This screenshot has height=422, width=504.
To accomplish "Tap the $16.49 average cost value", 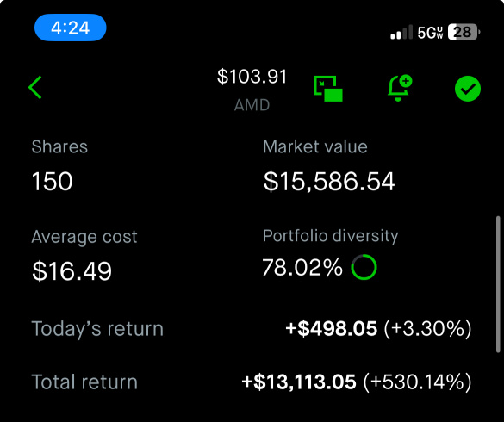I will click(x=72, y=271).
